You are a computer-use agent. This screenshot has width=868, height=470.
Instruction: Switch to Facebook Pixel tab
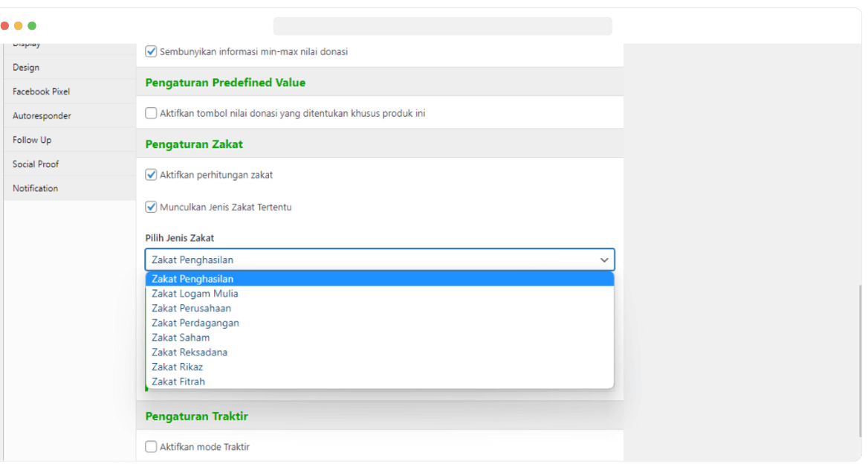[41, 91]
